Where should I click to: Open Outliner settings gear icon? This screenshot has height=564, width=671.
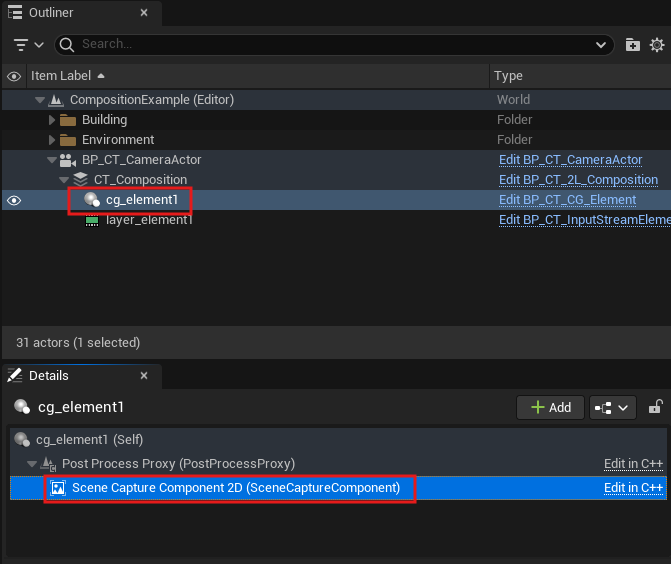pyautogui.click(x=657, y=44)
